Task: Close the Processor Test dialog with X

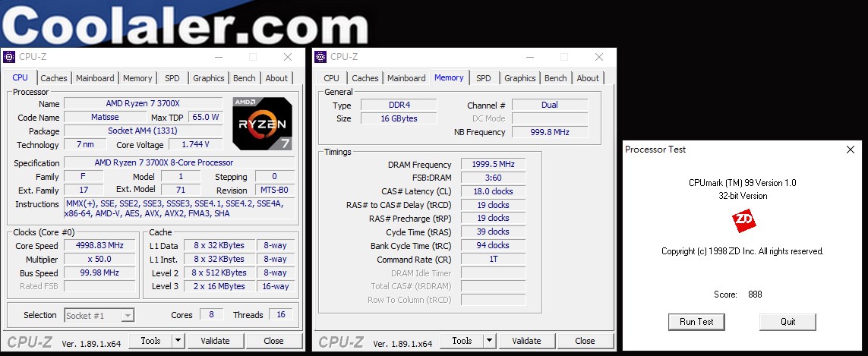Action: point(851,150)
